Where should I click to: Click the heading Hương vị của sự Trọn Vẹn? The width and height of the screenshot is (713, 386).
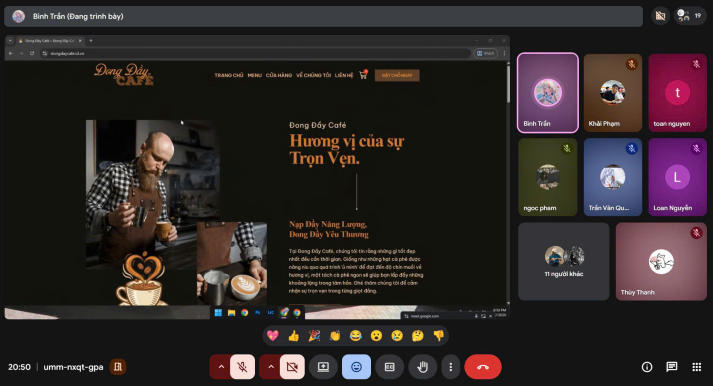(346, 149)
